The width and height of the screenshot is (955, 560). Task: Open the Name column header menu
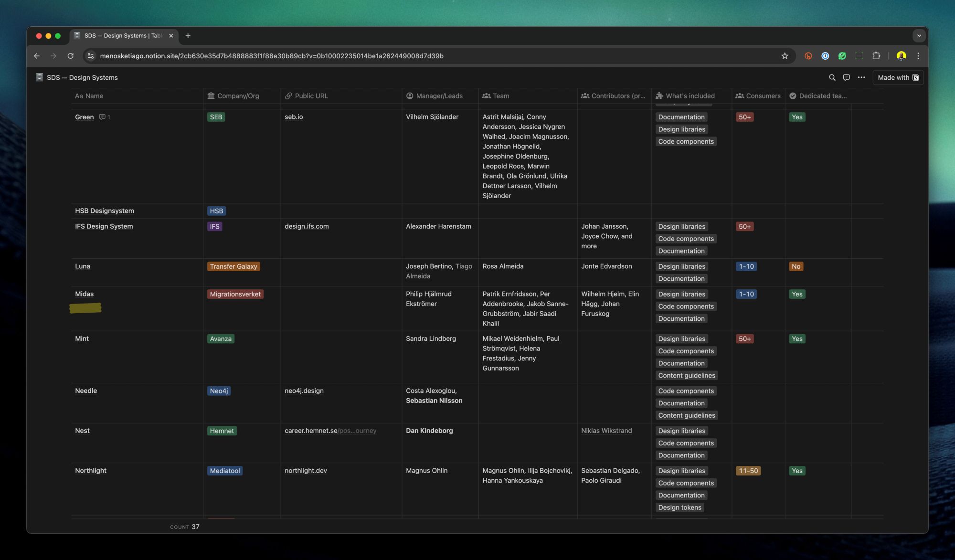(137, 96)
